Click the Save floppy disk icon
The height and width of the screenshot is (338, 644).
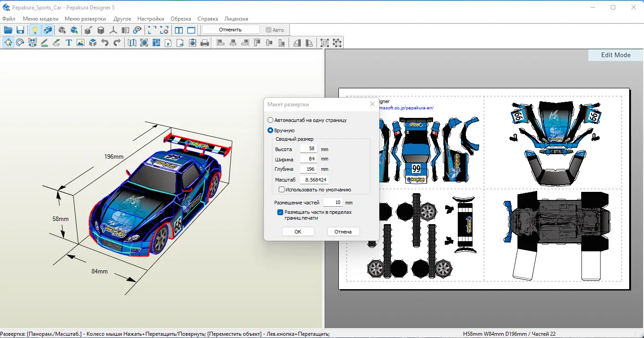tap(20, 30)
